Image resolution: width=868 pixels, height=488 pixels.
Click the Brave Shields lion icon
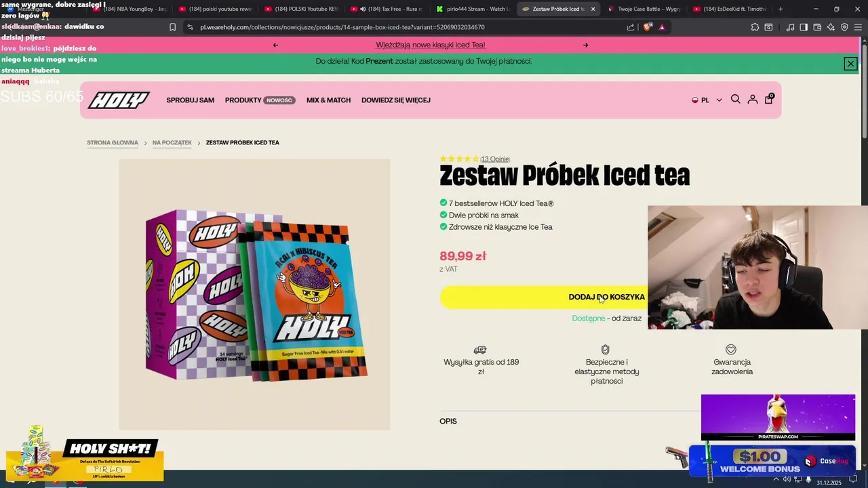[x=648, y=27]
